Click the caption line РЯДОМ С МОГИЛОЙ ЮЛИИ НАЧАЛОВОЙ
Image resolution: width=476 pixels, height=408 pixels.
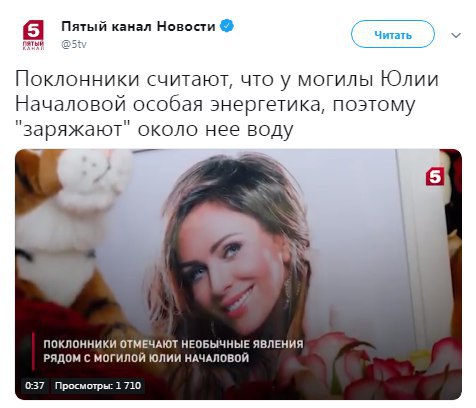(146, 358)
